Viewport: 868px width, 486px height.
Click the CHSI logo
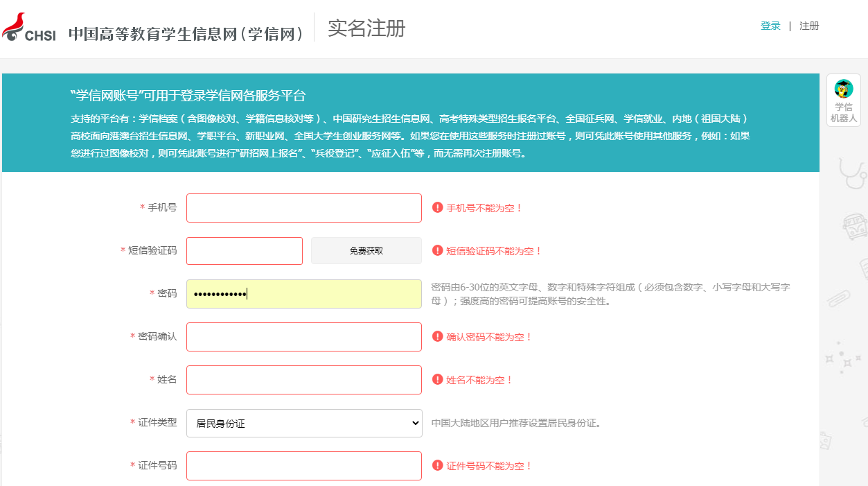click(x=29, y=28)
